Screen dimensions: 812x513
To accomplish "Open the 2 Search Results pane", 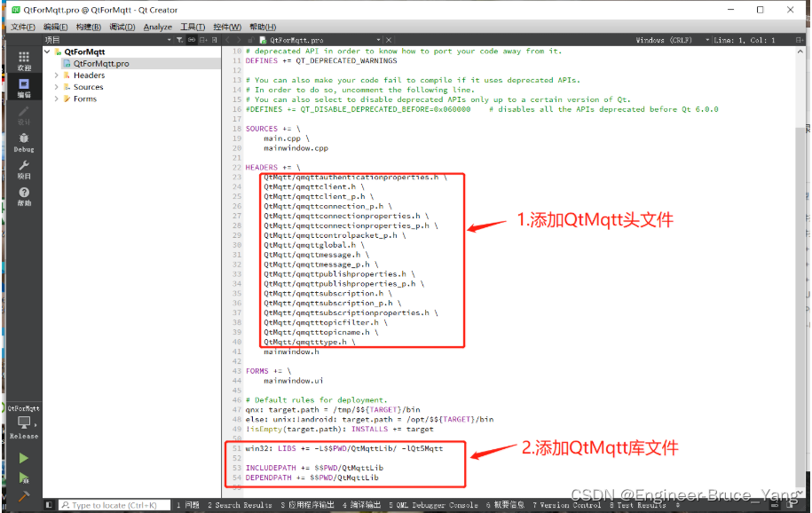I will pyautogui.click(x=240, y=505).
